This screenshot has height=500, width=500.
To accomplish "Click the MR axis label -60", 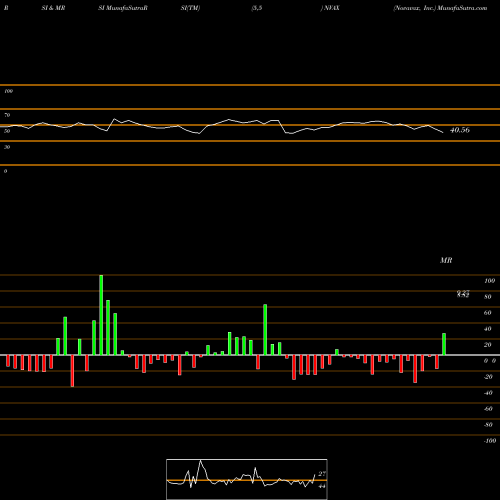I will pyautogui.click(x=488, y=409).
